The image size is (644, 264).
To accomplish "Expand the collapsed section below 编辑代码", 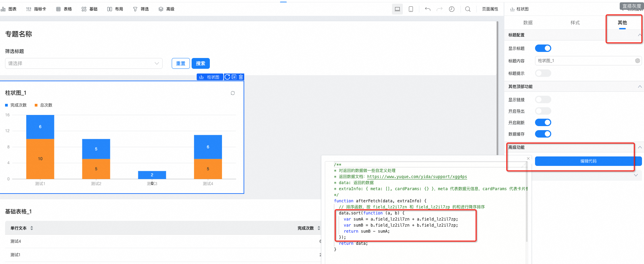I will click(636, 175).
